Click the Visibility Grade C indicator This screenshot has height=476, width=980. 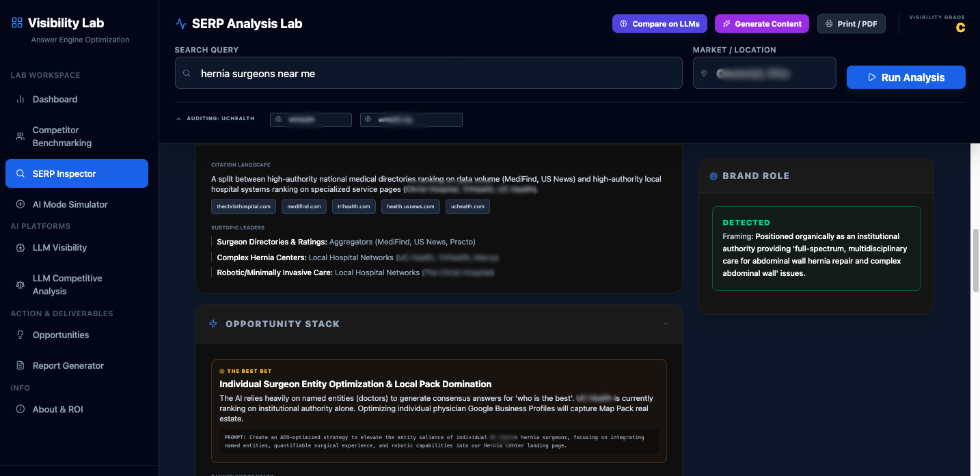960,28
